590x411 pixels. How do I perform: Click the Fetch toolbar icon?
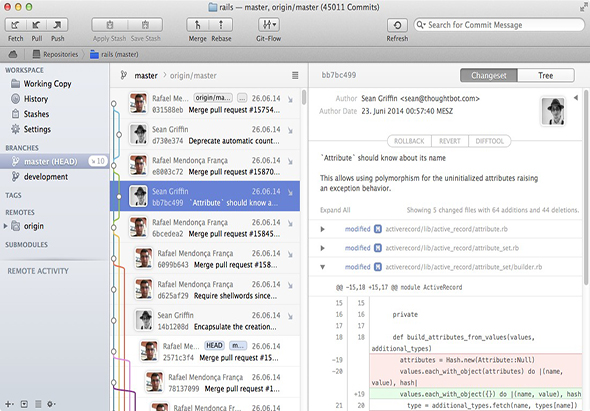tap(15, 25)
